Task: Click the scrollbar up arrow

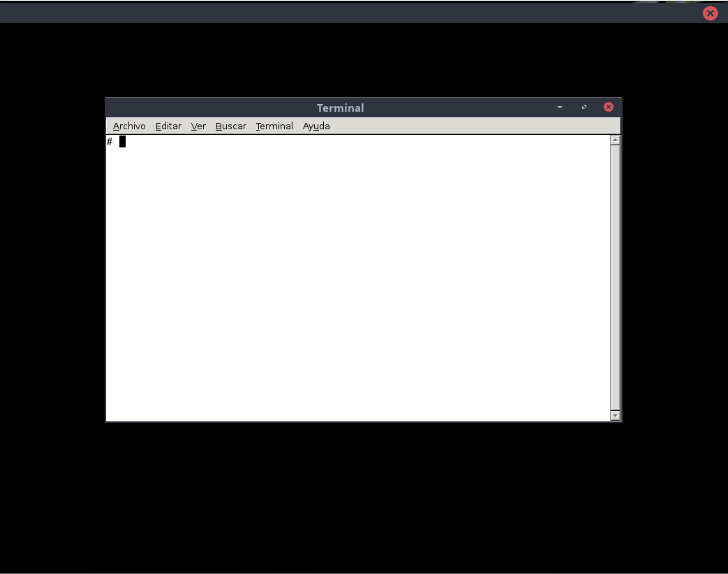Action: (x=615, y=140)
